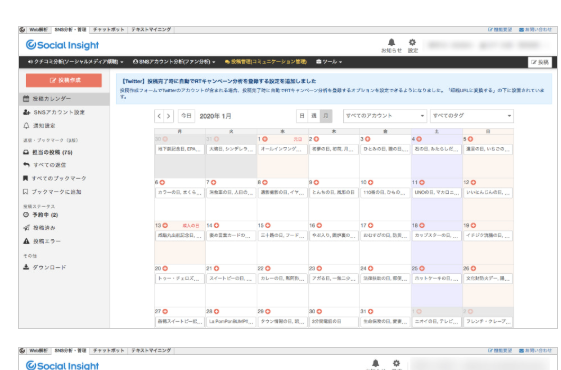This screenshot has height=370, width=561.
Task: Open the すべてのタグ dropdown
Action: [x=472, y=116]
